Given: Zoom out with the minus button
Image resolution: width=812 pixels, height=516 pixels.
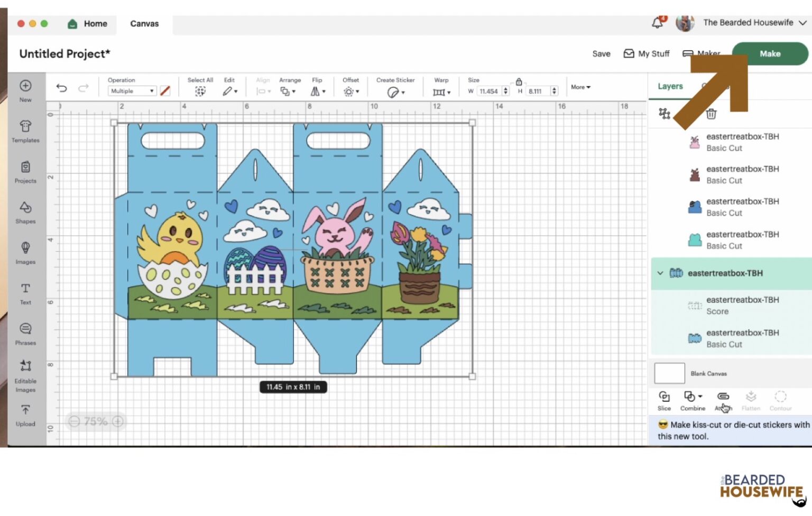Looking at the screenshot, I should coord(74,421).
